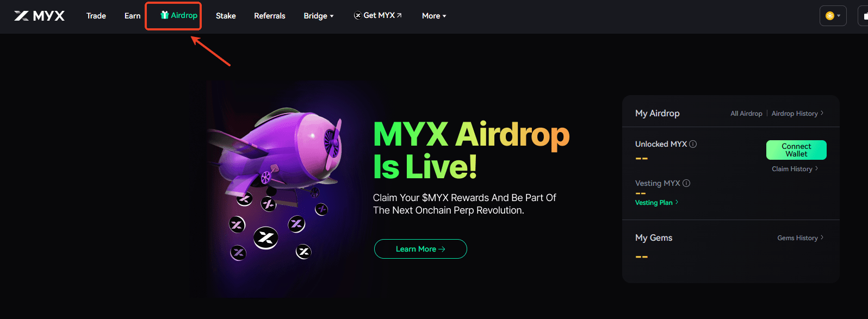
Task: Click the Learn More button
Action: click(x=420, y=249)
